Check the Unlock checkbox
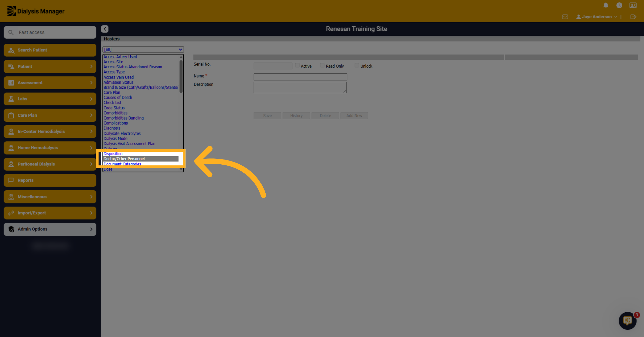 pyautogui.click(x=357, y=65)
